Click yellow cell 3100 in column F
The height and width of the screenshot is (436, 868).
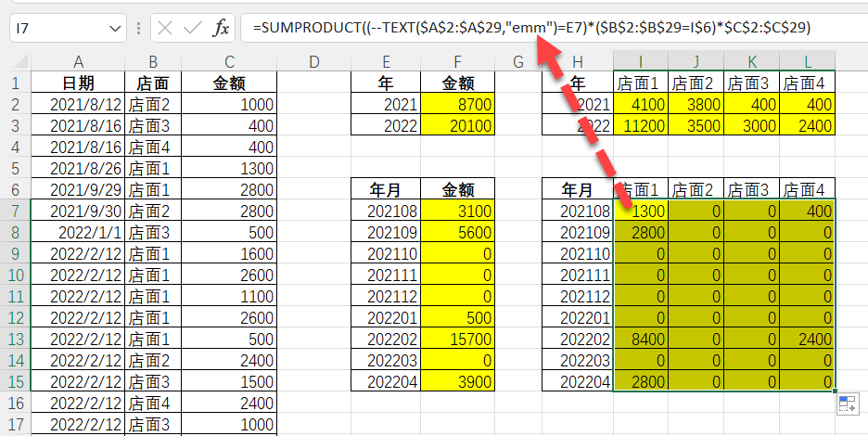click(x=458, y=212)
